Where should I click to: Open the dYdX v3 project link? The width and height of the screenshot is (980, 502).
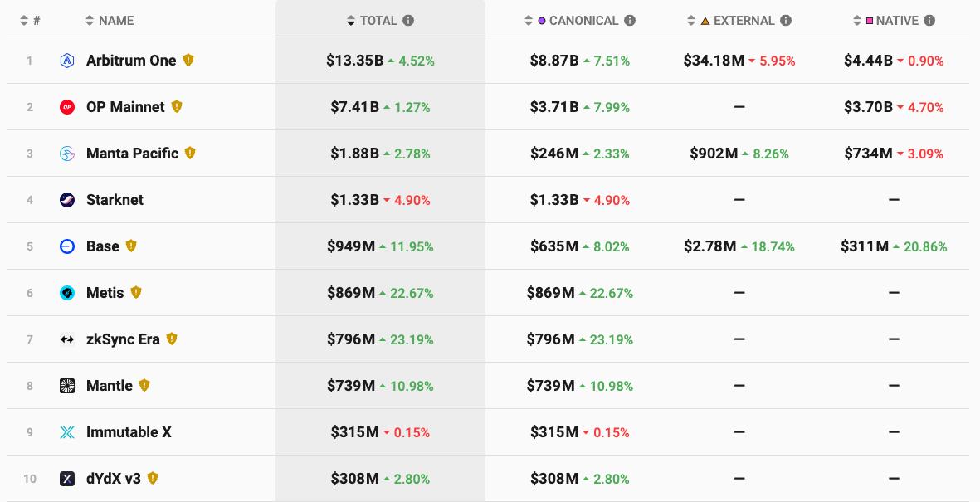[114, 479]
